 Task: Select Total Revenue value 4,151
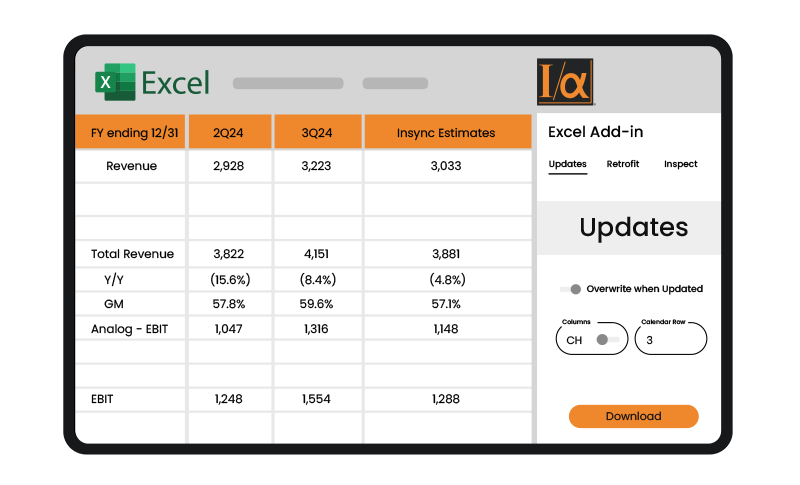[316, 254]
